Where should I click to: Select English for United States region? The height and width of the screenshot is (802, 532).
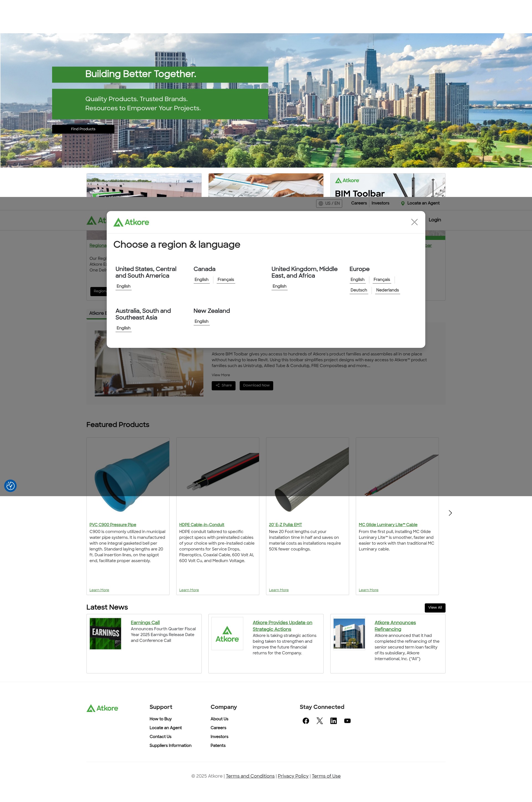[124, 286]
